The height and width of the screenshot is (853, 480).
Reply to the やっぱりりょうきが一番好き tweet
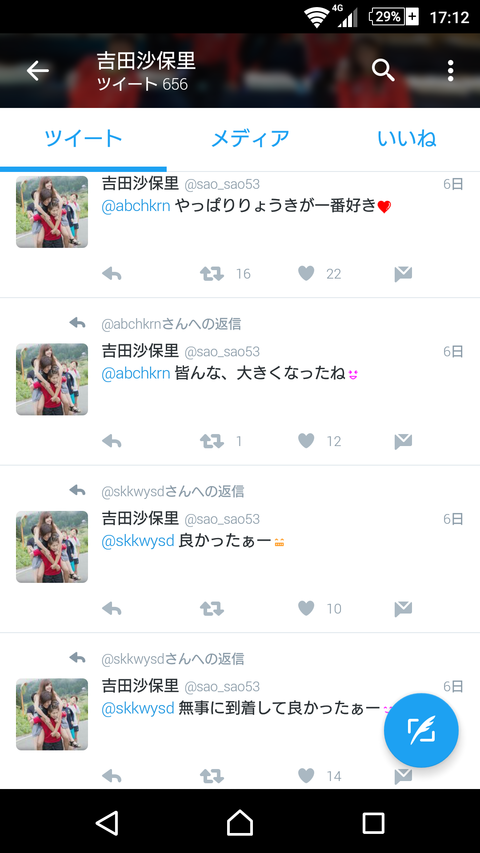[x=112, y=274]
